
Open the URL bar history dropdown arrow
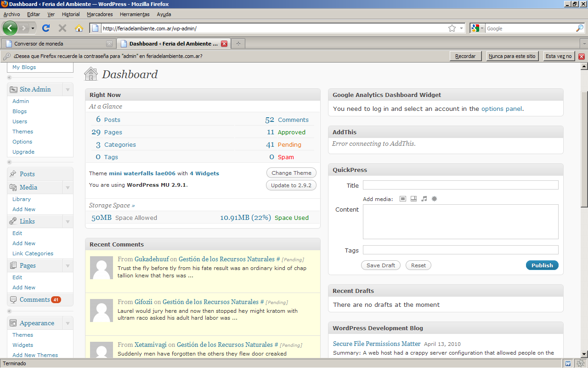[462, 28]
